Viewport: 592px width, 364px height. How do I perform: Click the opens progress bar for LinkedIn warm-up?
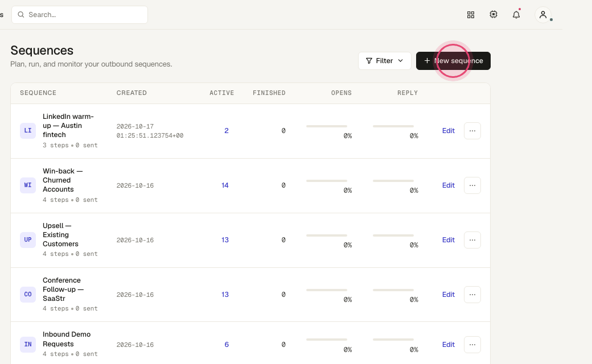[327, 126]
